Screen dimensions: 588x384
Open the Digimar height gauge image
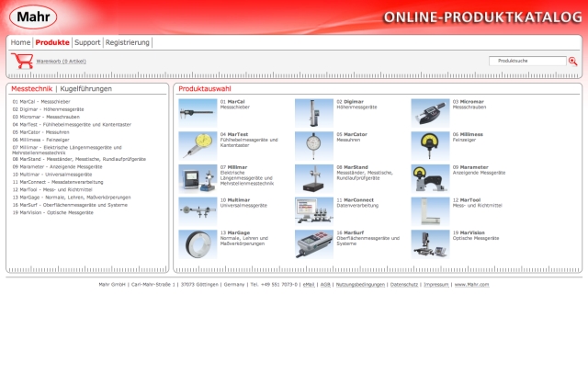click(313, 112)
